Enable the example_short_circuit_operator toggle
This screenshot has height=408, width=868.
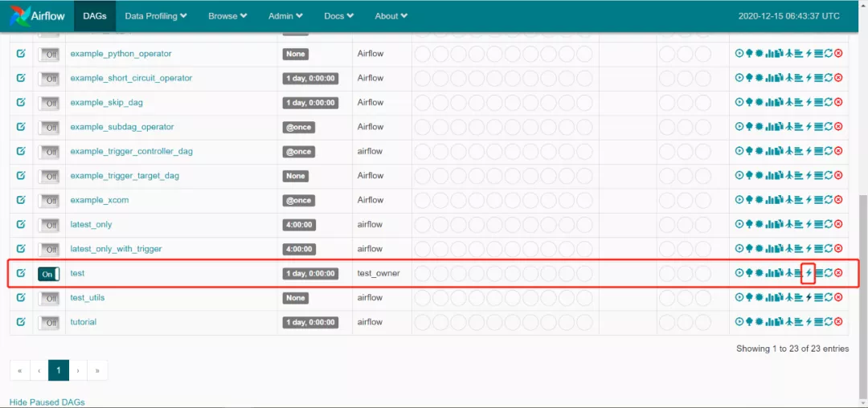point(49,79)
